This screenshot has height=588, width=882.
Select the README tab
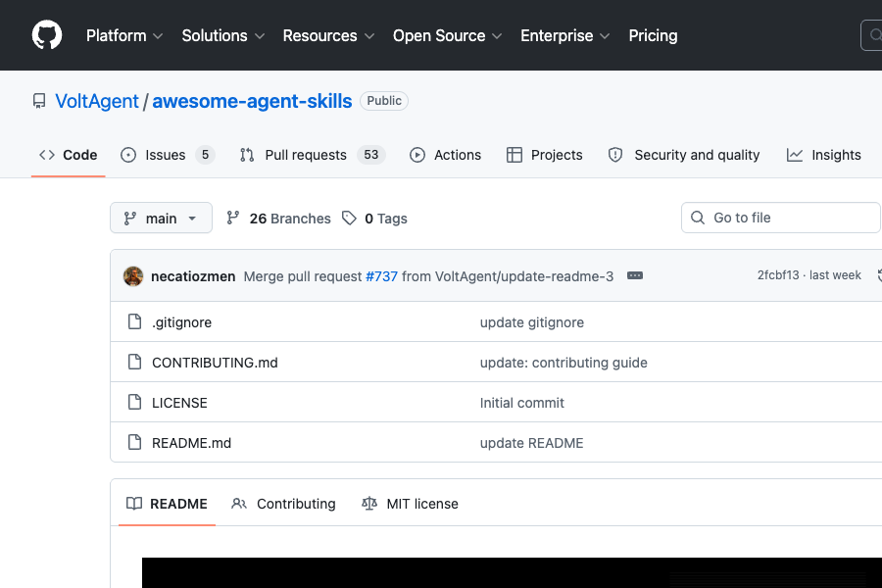167,504
